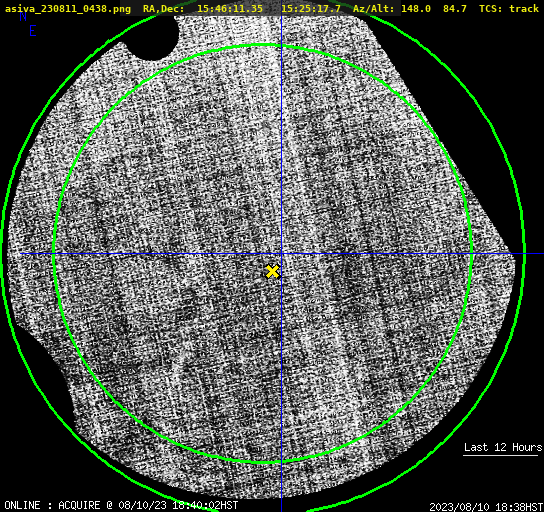Click the yellow X telescope pointing marker
Screen dimensions: 544x512
point(272,272)
